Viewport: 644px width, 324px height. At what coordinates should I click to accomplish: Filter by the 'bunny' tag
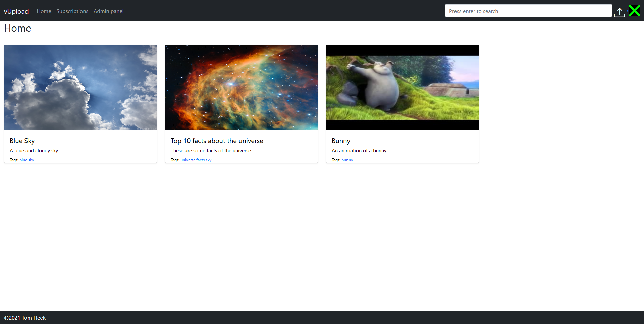pos(347,160)
